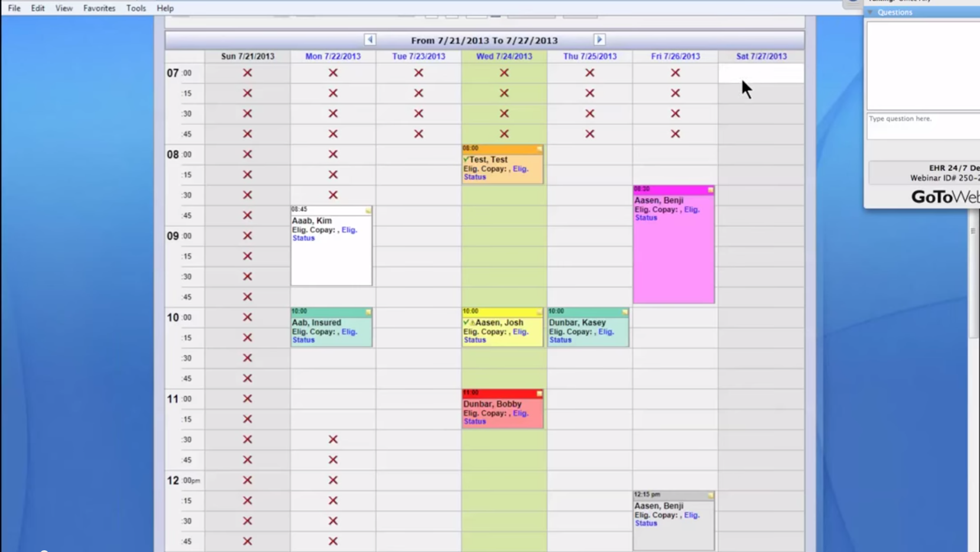Open the View menu
The image size is (980, 552).
(x=64, y=8)
